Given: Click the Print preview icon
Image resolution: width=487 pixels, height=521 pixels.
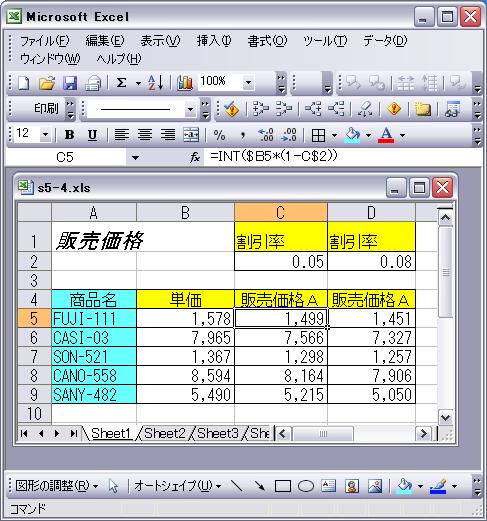Looking at the screenshot, I should (93, 83).
